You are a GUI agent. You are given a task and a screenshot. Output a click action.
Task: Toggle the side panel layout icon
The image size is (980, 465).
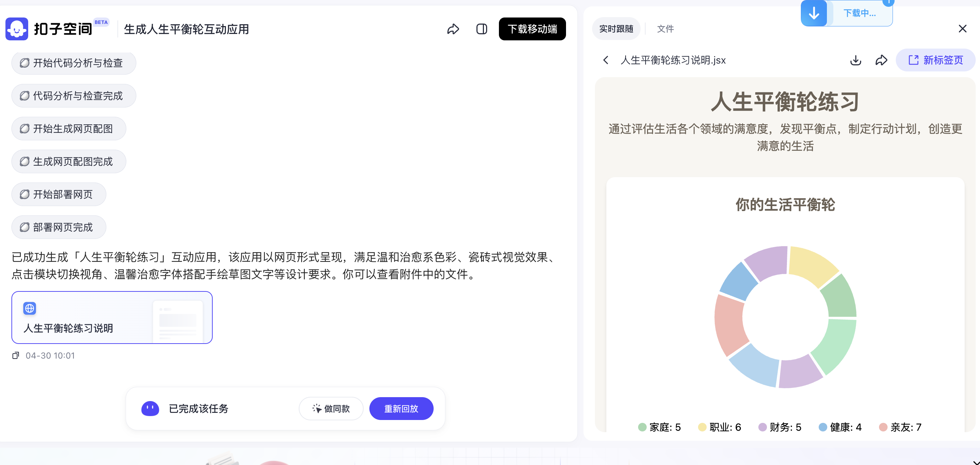point(482,29)
